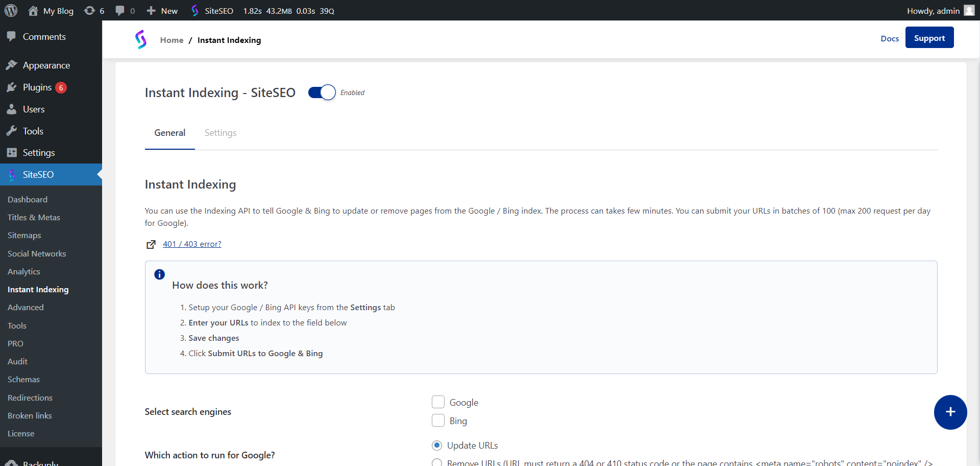Switch to the General tab
Image resolution: width=980 pixels, height=466 pixels.
[x=169, y=133]
